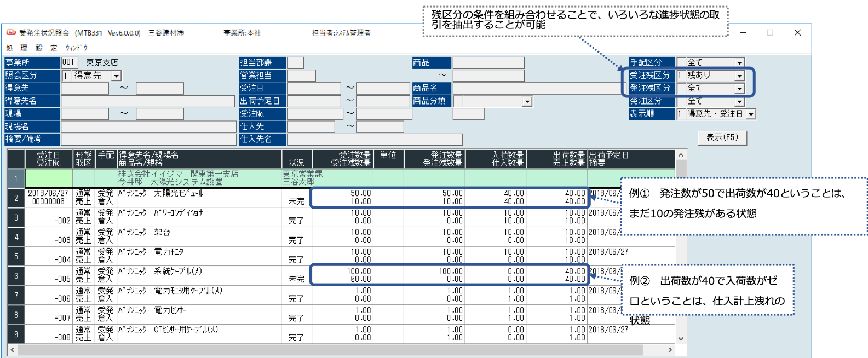The width and height of the screenshot is (868, 358).
Task: Click the grid's vertical scrollbar up arrow
Action: click(681, 155)
